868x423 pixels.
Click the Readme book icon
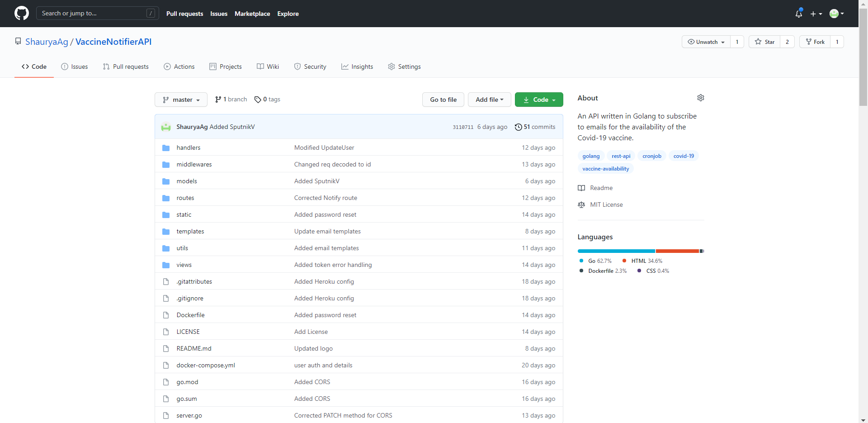tap(581, 188)
